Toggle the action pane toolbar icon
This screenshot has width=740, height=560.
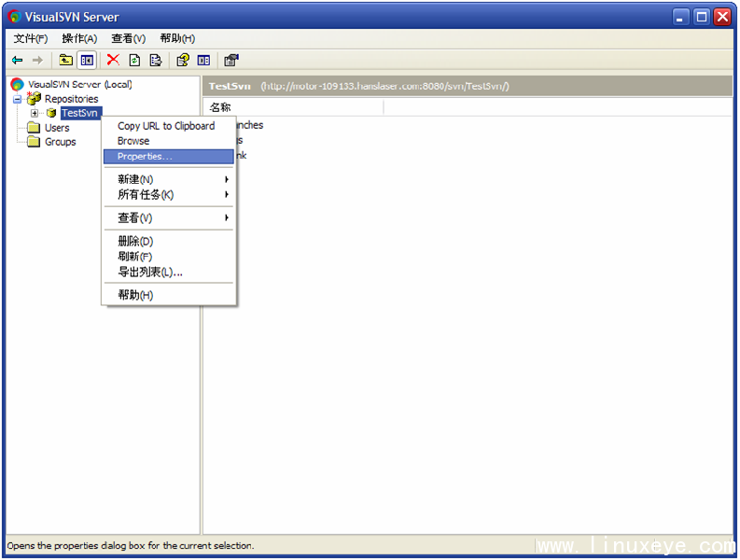pos(203,60)
